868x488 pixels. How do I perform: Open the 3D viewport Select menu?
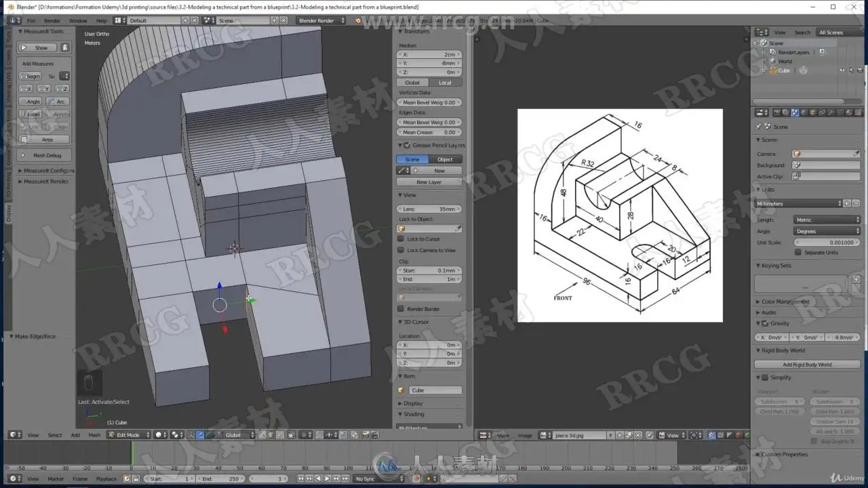[x=55, y=435]
